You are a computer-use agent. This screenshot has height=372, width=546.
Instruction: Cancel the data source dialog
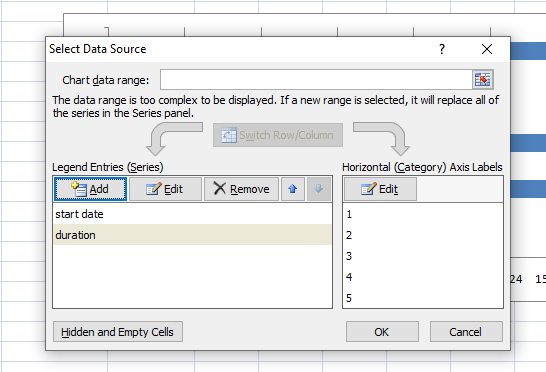[x=466, y=332]
